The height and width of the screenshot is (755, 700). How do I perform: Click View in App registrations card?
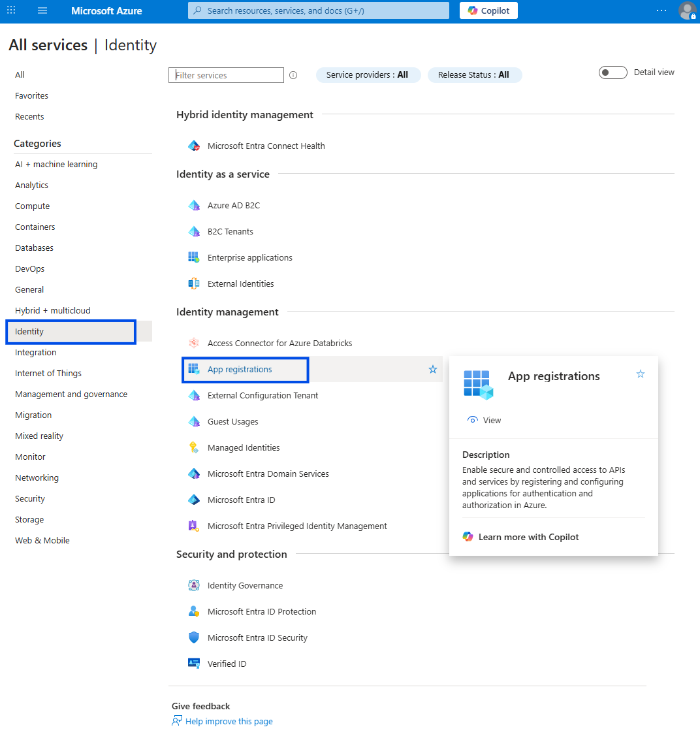[x=485, y=421]
